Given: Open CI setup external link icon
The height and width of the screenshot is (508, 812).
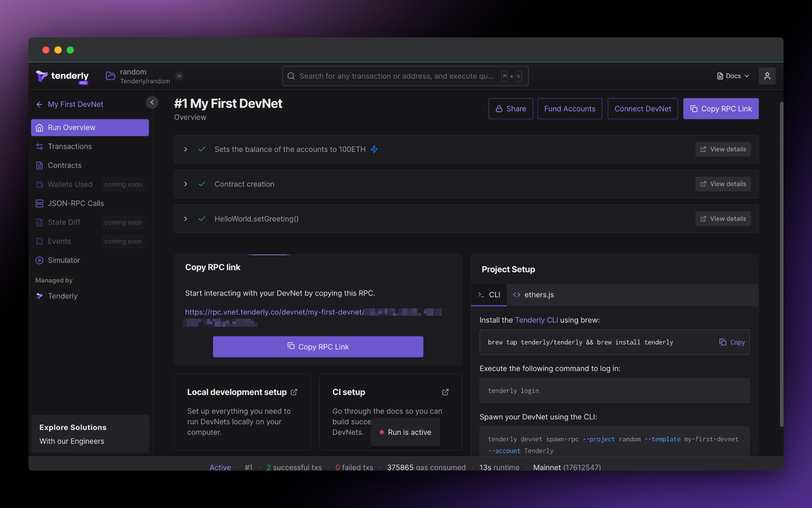Looking at the screenshot, I should tap(445, 392).
